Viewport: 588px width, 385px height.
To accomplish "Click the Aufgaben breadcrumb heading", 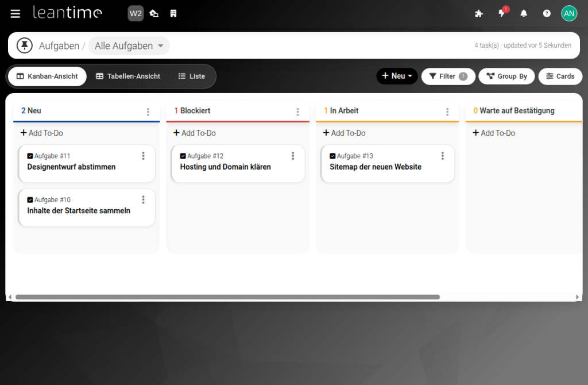I will (x=59, y=46).
